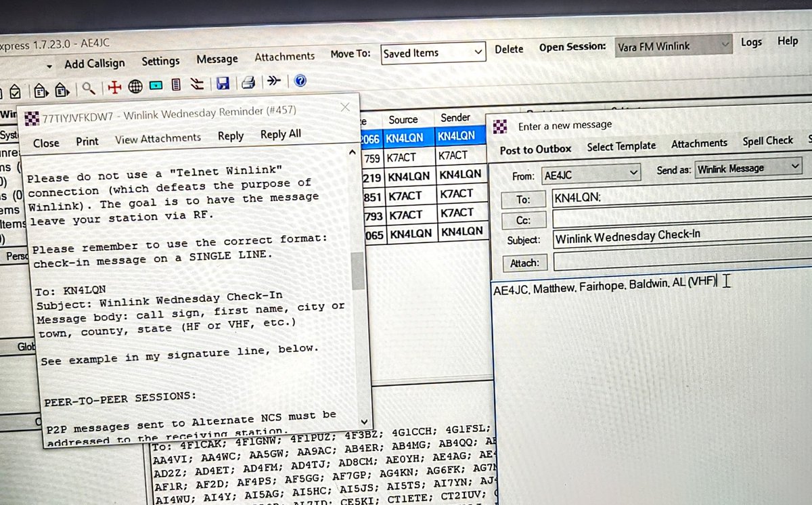Click Open Session label

click(x=572, y=47)
